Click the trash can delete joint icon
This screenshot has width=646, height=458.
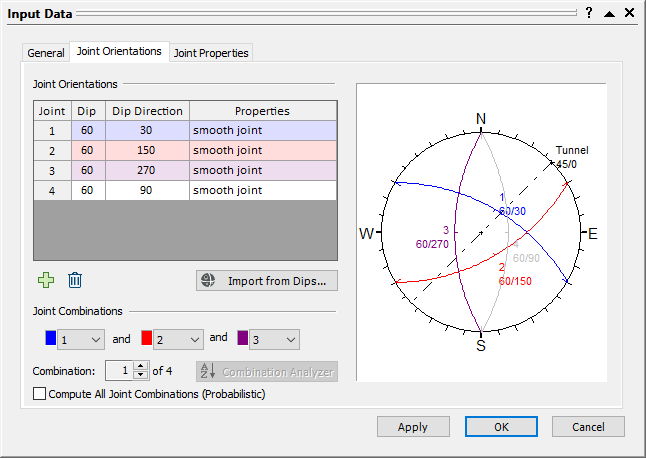click(x=75, y=280)
